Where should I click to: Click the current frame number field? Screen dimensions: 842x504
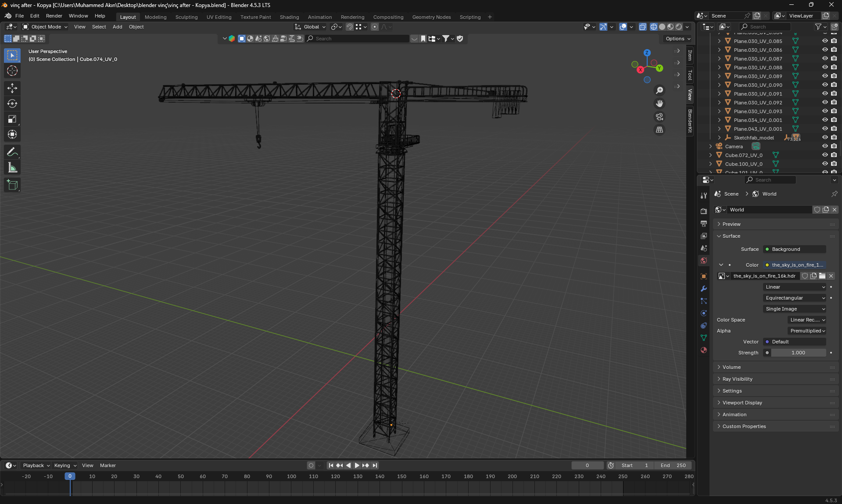(587, 465)
